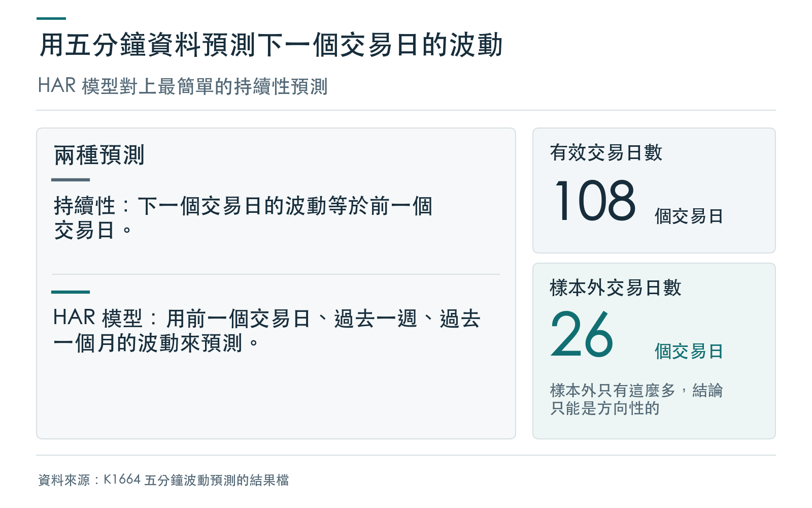This screenshot has width=812, height=508.
Task: Select the 兩種預測 card heading
Action: pos(99,155)
